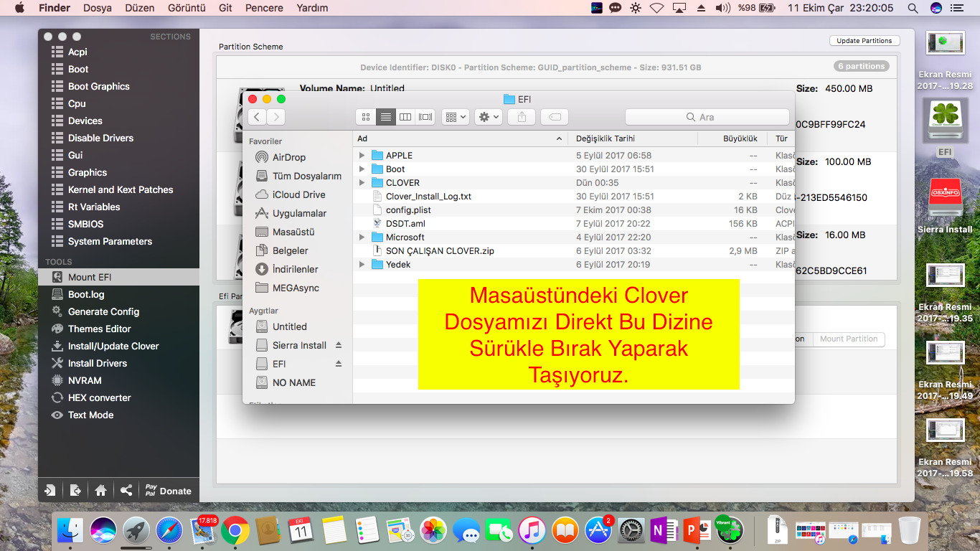The image size is (980, 551).
Task: Select Kernel and Kext Patches section
Action: 121,189
